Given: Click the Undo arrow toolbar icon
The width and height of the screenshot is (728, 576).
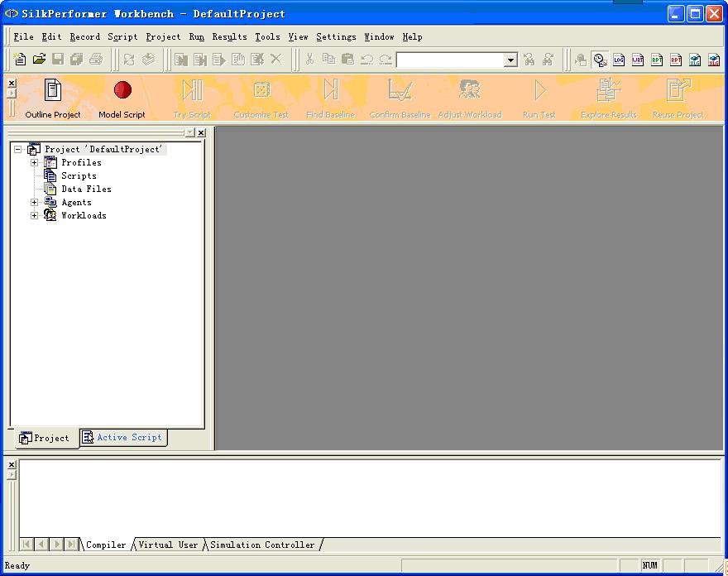Looking at the screenshot, I should [x=366, y=60].
